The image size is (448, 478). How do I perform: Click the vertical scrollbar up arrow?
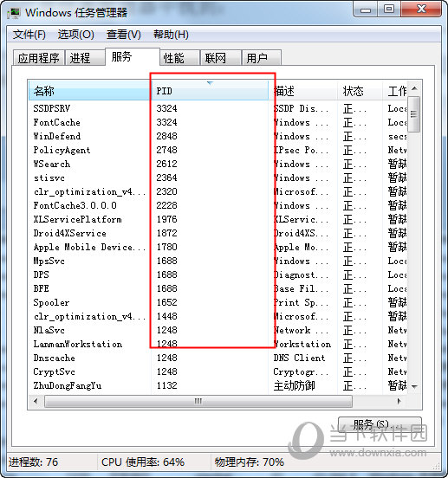pyautogui.click(x=414, y=88)
